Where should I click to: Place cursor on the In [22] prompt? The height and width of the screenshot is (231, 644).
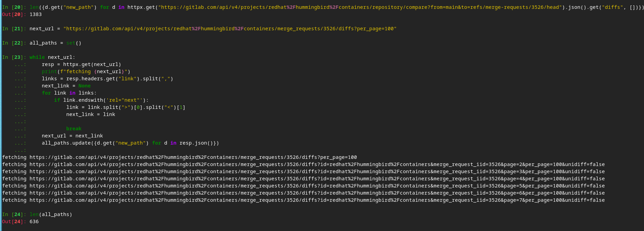coord(14,43)
